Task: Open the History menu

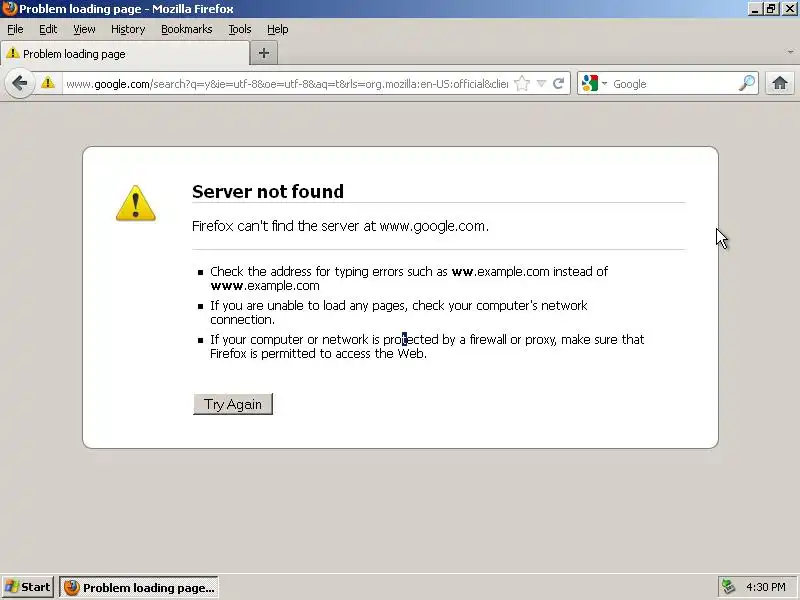Action: tap(128, 30)
